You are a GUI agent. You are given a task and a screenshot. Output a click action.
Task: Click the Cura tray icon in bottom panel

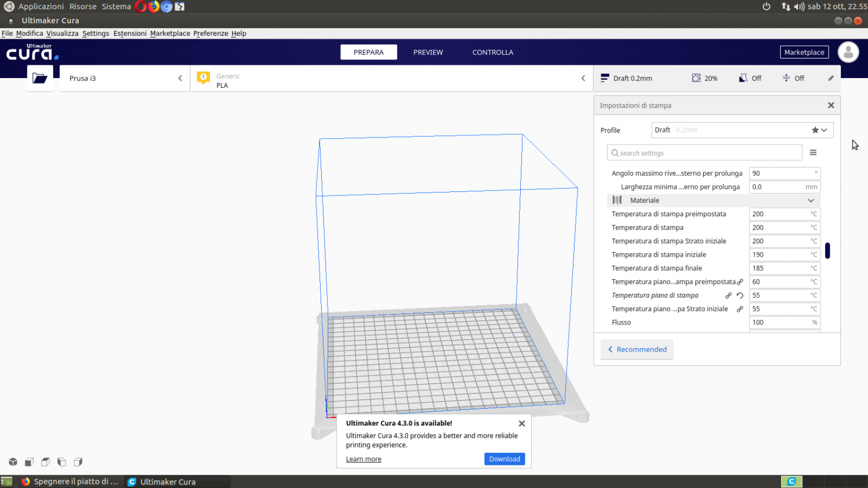pos(792,481)
